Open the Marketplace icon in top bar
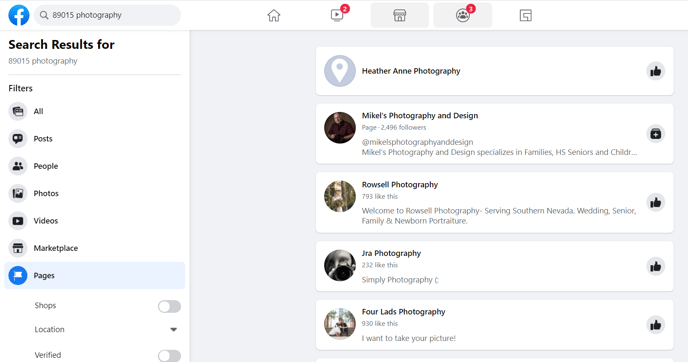The width and height of the screenshot is (688, 362). pyautogui.click(x=400, y=15)
